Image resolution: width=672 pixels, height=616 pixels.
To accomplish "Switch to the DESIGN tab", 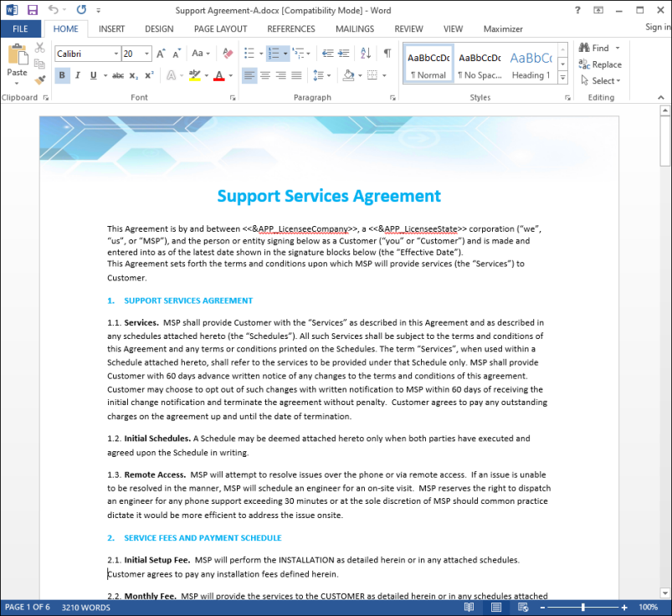I will point(159,28).
